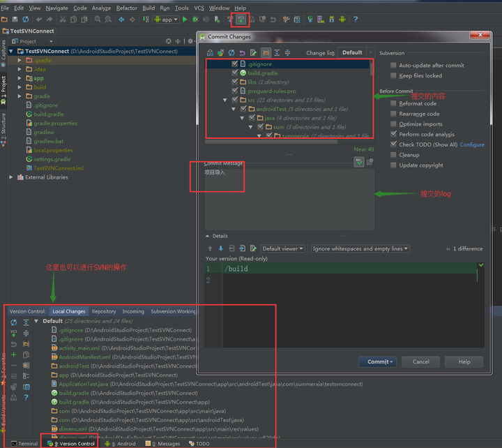Click the commit message history icon
Image resolution: width=502 pixels, height=448 pixels.
370,162
